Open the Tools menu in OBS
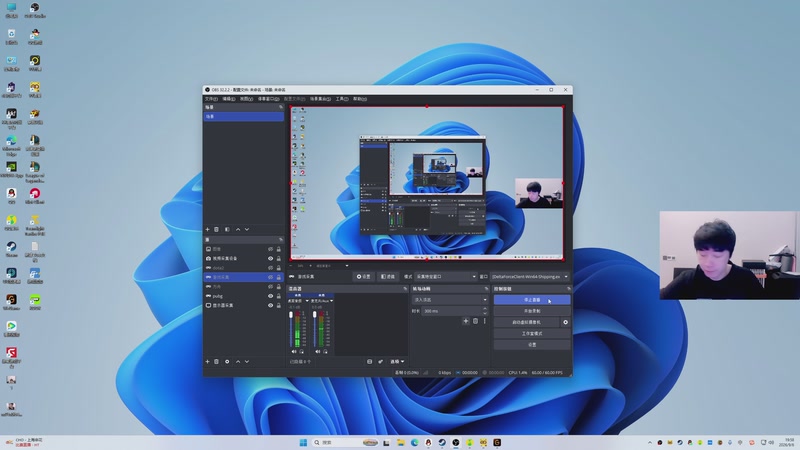 coord(342,99)
